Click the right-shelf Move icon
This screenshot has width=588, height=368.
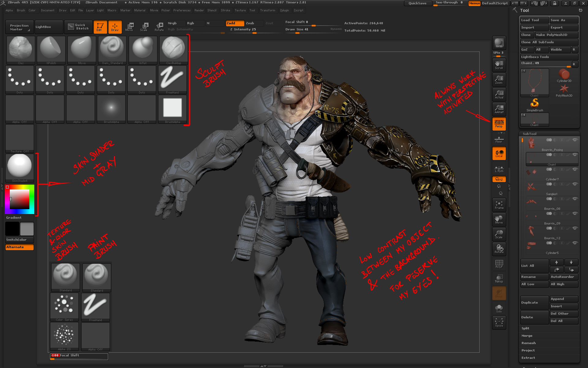(499, 220)
